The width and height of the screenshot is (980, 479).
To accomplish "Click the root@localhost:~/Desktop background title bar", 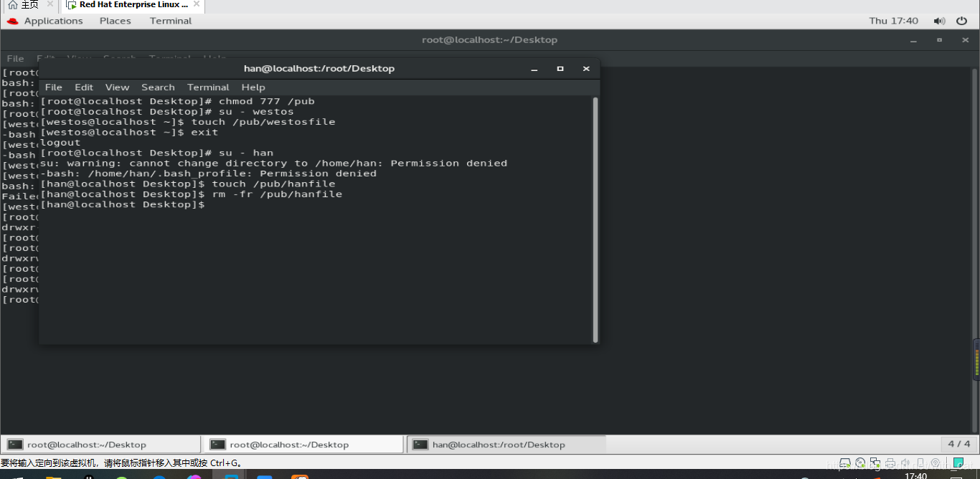I will (489, 40).
